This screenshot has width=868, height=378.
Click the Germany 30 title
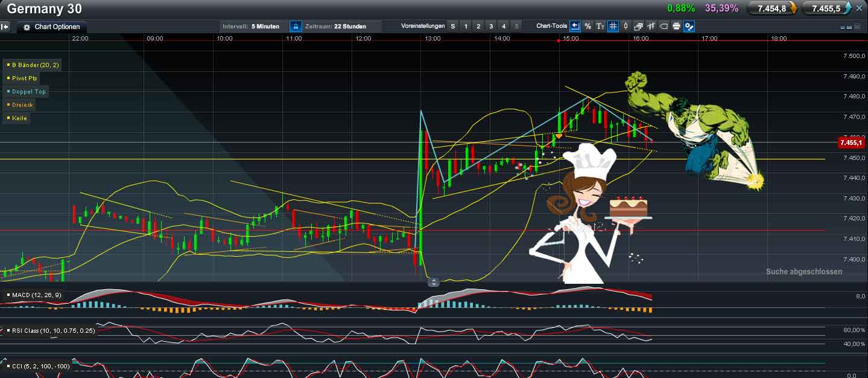pos(44,9)
